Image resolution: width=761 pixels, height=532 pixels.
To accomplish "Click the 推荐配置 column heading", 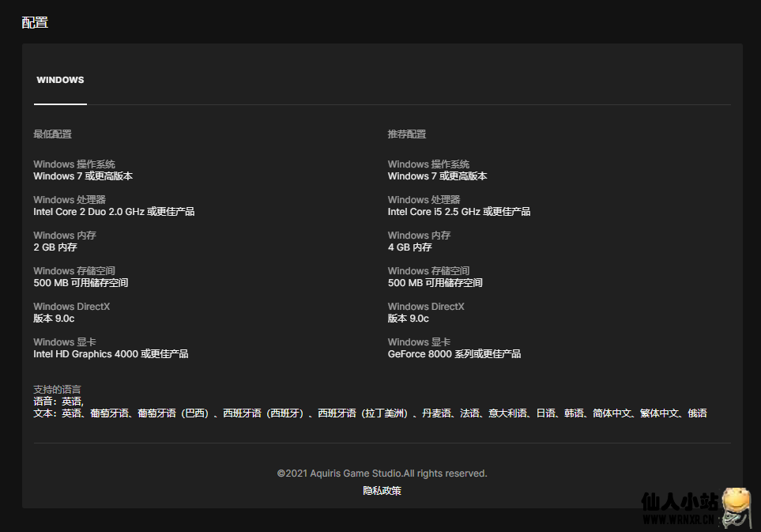I will point(406,134).
